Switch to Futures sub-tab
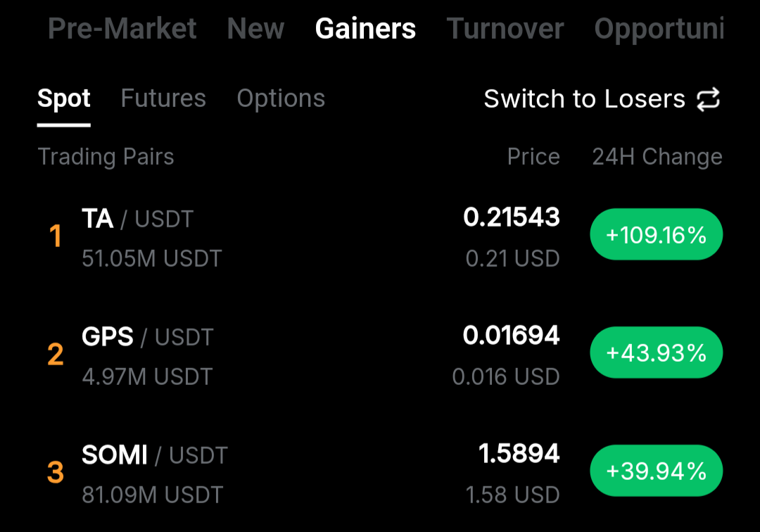 (x=163, y=99)
